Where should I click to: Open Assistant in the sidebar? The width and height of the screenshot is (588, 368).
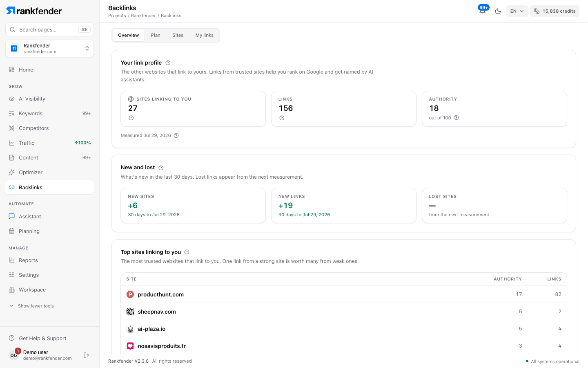(x=50, y=216)
